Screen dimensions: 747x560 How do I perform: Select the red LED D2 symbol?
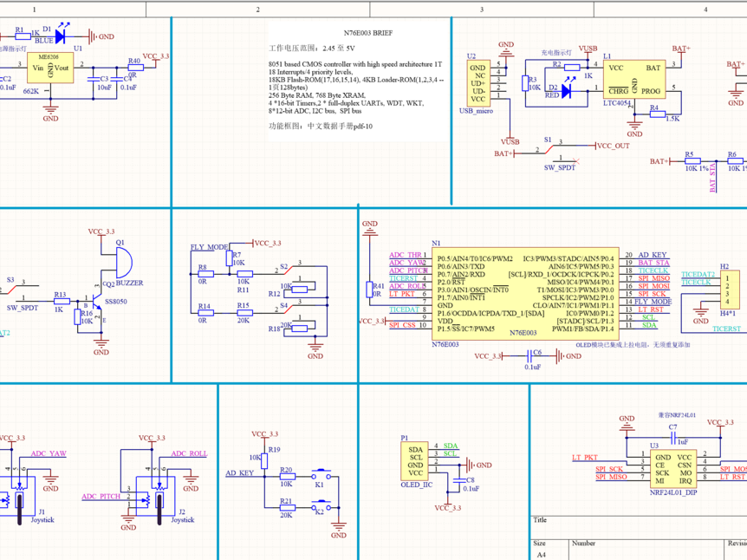pyautogui.click(x=567, y=91)
